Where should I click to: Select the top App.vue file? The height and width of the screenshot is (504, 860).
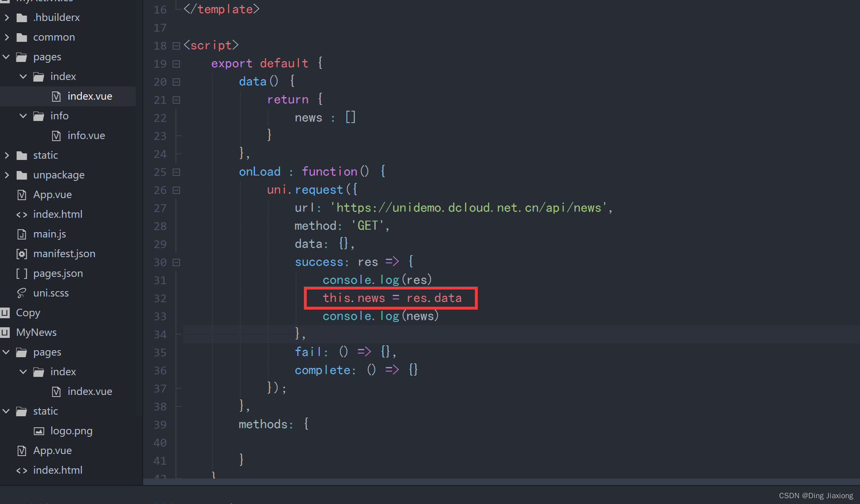(x=52, y=195)
